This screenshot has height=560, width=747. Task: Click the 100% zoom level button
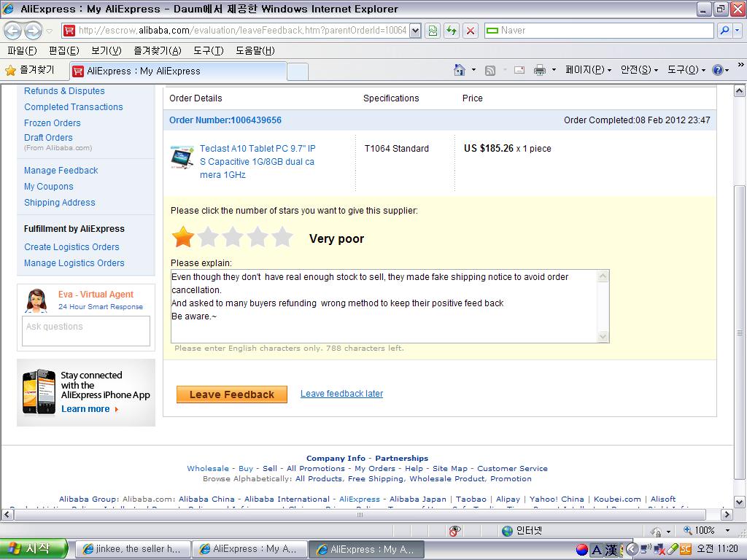[x=700, y=531]
